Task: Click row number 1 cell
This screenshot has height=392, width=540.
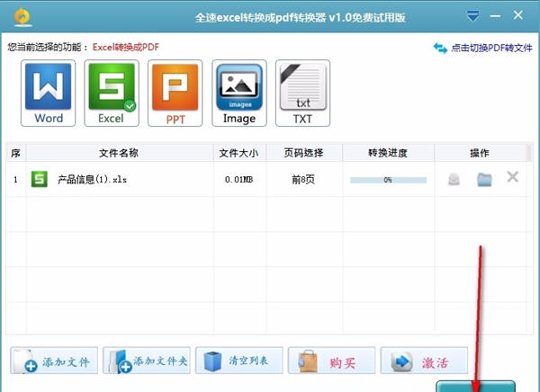Action: pyautogui.click(x=16, y=179)
